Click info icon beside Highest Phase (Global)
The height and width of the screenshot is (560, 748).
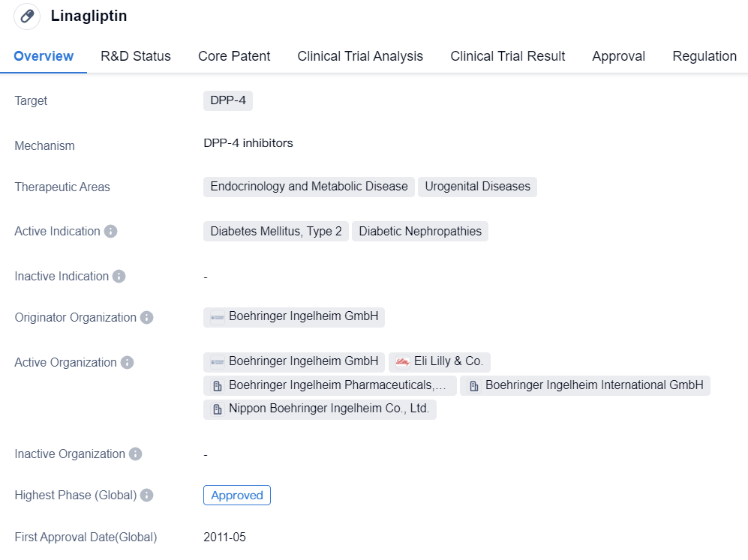147,495
